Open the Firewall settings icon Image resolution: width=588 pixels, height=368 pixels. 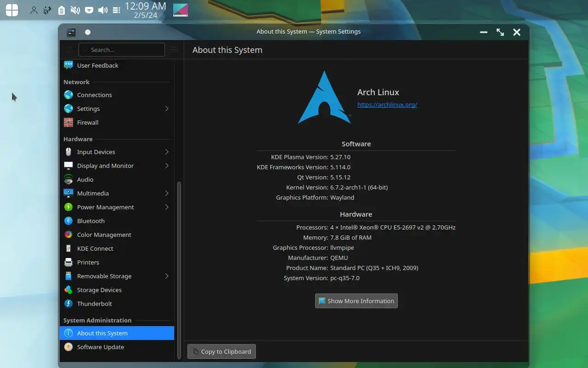tap(68, 122)
